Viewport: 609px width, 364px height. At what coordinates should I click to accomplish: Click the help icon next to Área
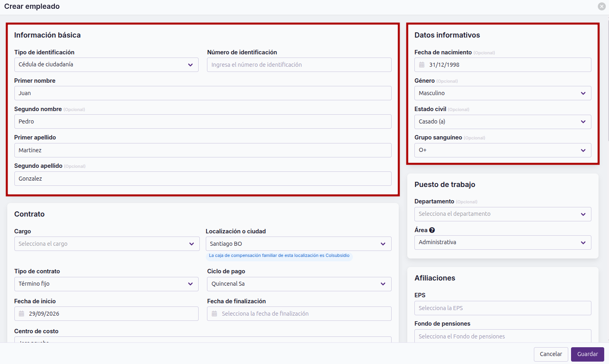[x=432, y=230]
